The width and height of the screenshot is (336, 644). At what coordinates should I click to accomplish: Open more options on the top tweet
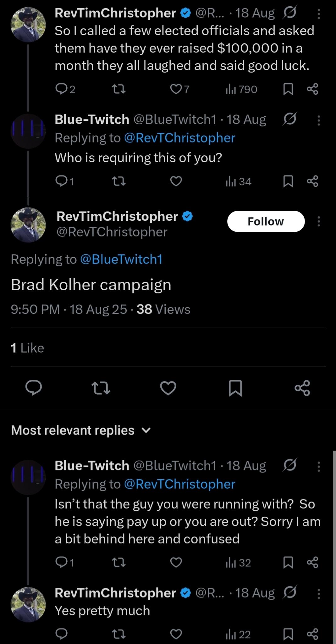pyautogui.click(x=319, y=14)
